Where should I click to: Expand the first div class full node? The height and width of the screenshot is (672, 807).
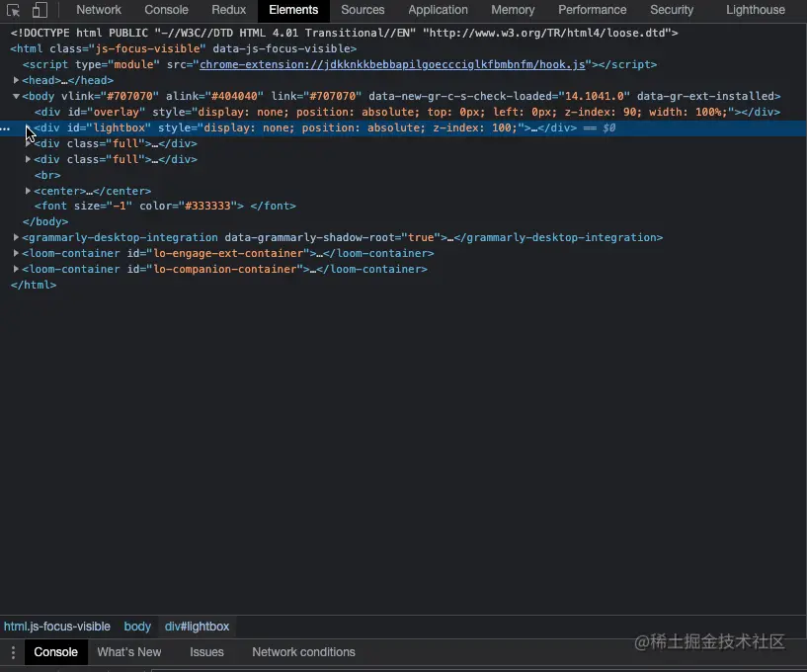[x=28, y=143]
